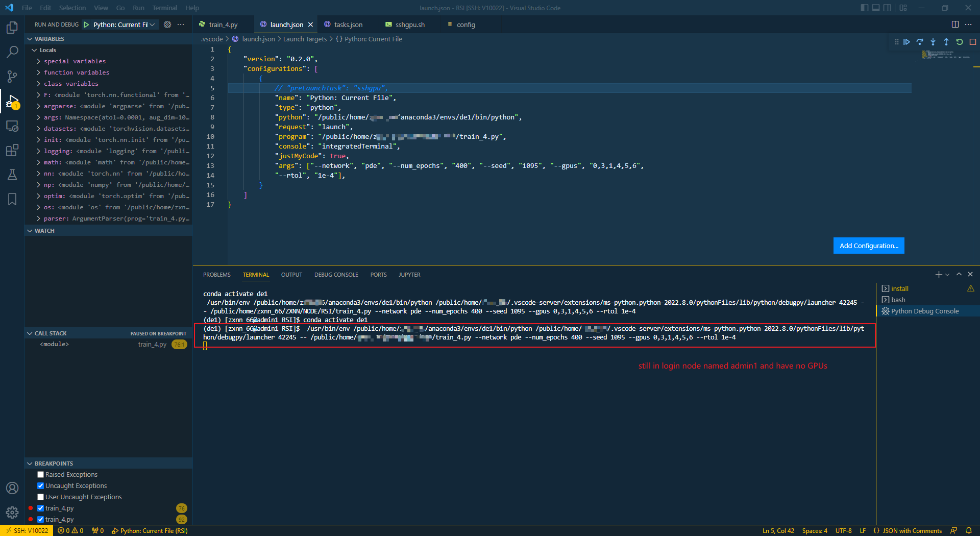Image resolution: width=980 pixels, height=536 pixels.
Task: Close the bottom panel
Action: (970, 275)
